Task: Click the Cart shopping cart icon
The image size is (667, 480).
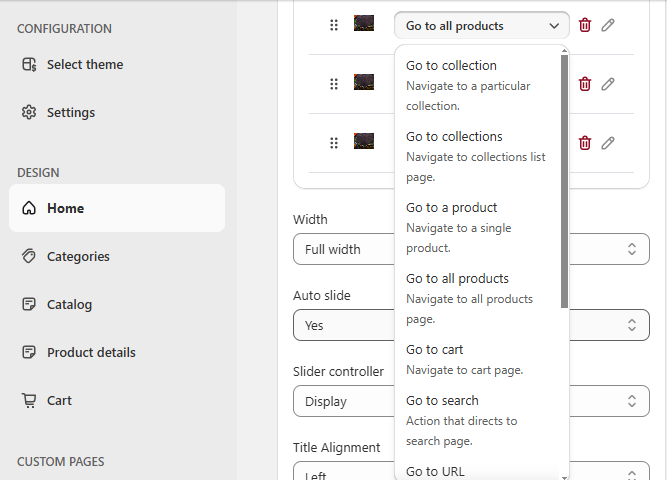Action: (29, 400)
